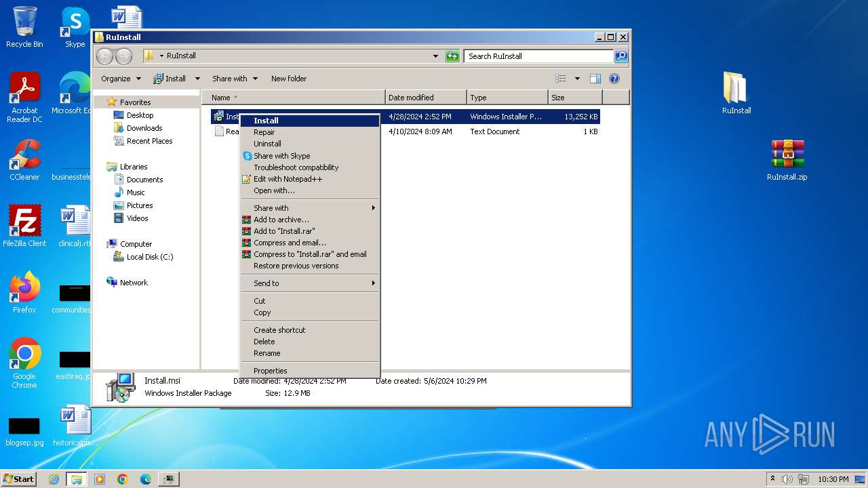The width and height of the screenshot is (868, 488).
Task: Click the Search RuInstall input field
Action: [x=538, y=56]
